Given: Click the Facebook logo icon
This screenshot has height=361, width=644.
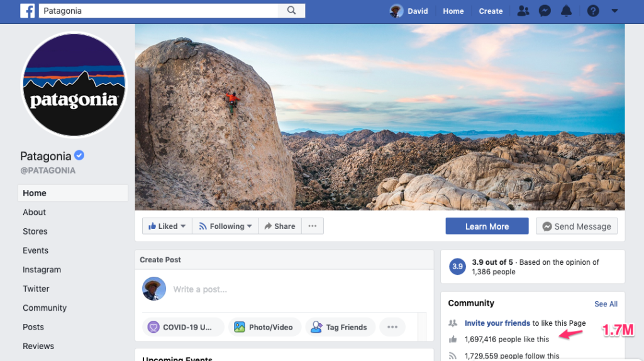Looking at the screenshot, I should pyautogui.click(x=27, y=11).
